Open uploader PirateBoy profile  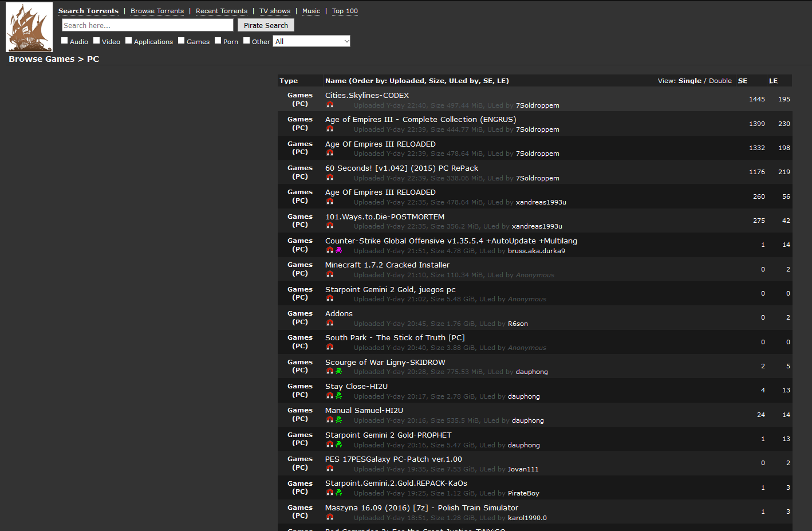pyautogui.click(x=523, y=493)
